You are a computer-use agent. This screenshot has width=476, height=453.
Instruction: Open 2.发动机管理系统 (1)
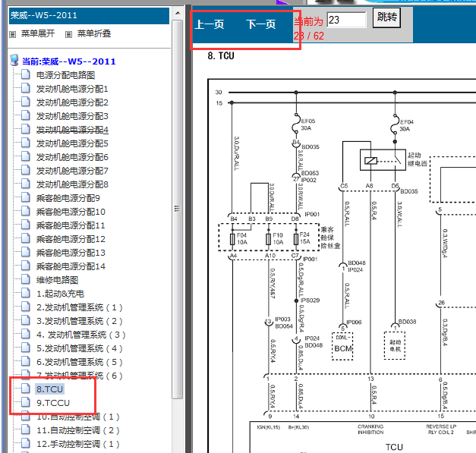pos(80,307)
